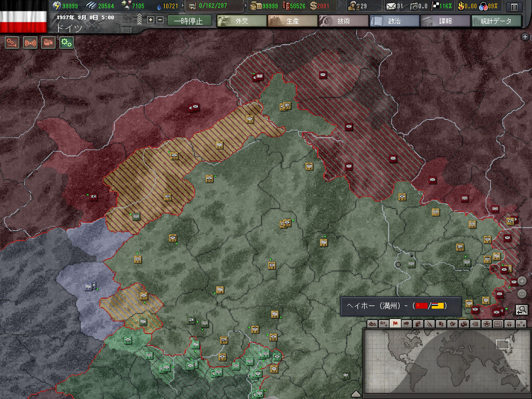Open the 統計データ (Statistics) tab
The height and width of the screenshot is (399, 532).
click(x=496, y=21)
